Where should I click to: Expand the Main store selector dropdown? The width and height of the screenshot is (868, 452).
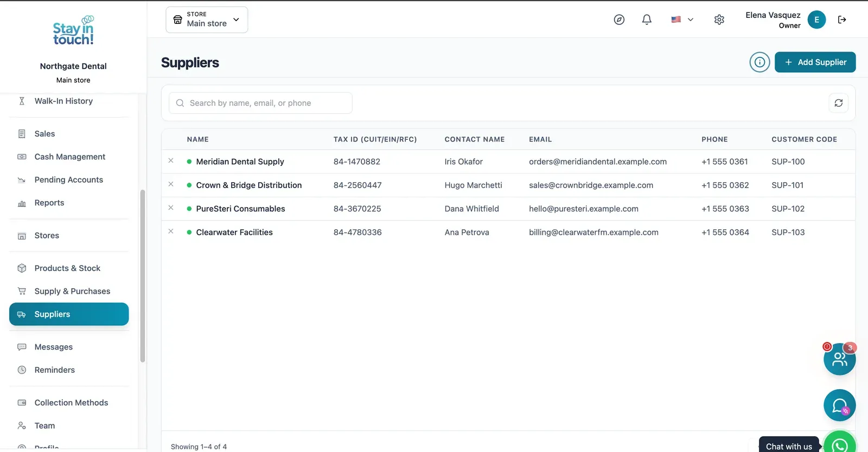coord(207,20)
